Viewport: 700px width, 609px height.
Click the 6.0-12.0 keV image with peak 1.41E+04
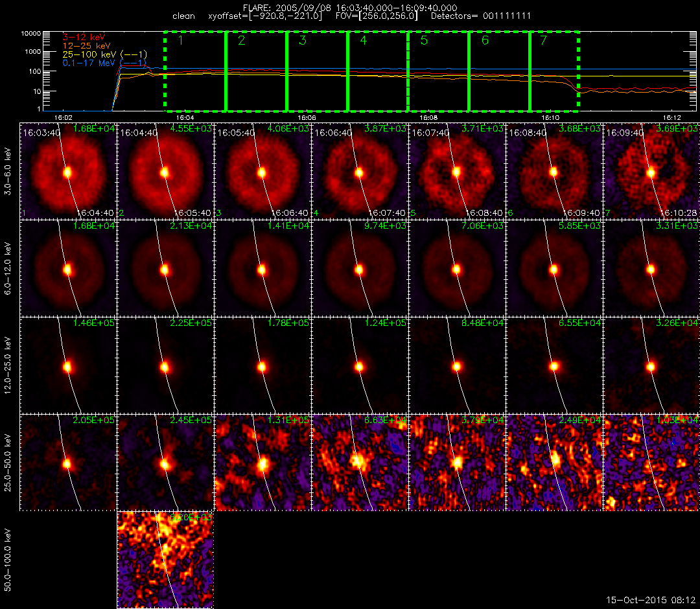[x=262, y=269]
